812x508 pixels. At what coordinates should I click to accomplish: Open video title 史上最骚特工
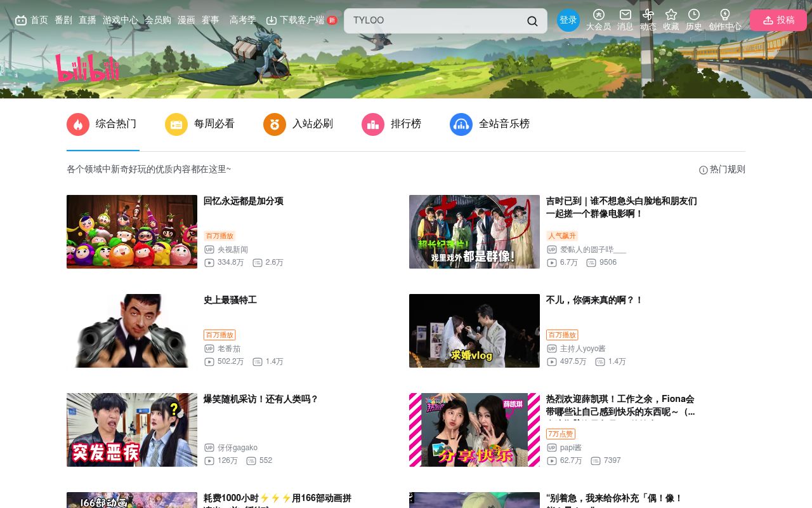pyautogui.click(x=230, y=300)
